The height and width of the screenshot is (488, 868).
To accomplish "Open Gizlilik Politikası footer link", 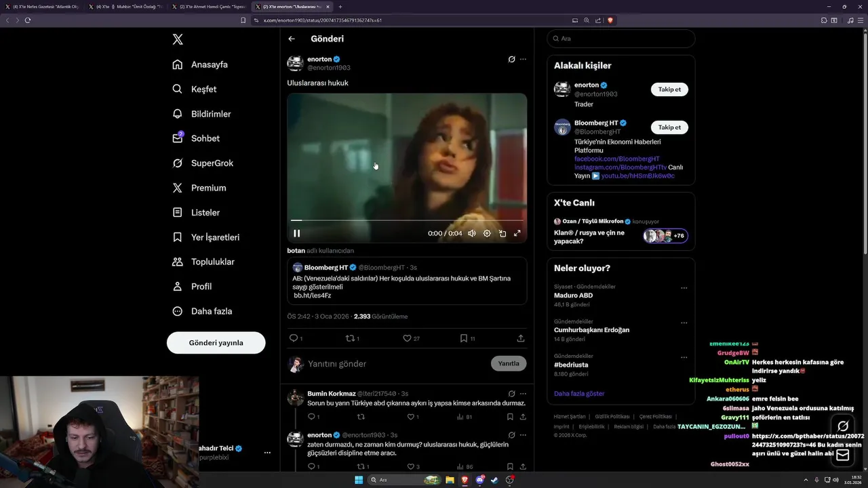I will coord(612,416).
